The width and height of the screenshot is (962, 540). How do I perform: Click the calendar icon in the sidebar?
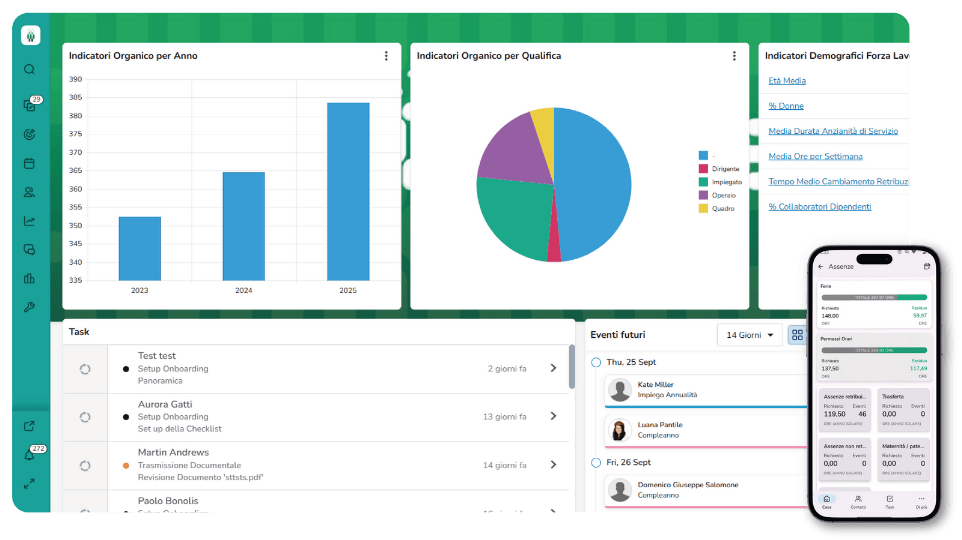point(29,163)
